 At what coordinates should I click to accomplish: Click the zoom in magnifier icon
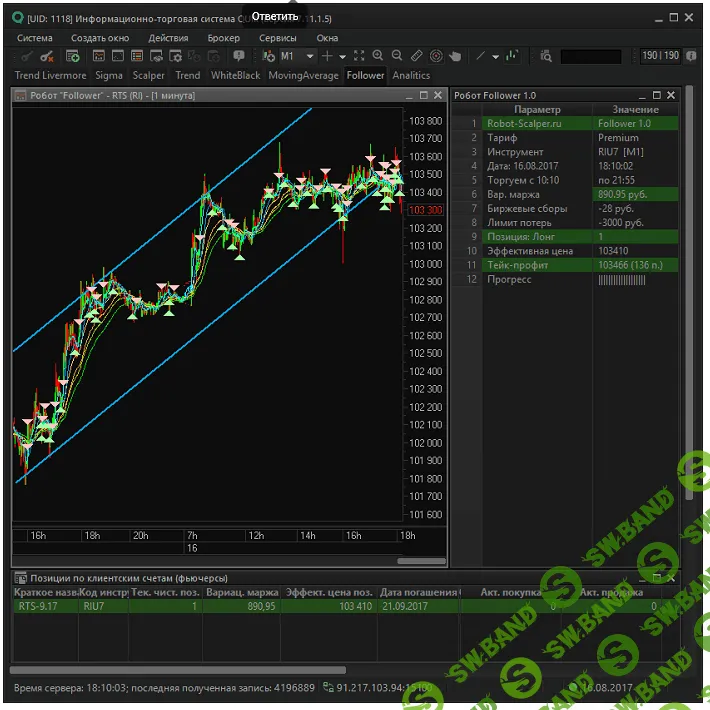tap(378, 57)
